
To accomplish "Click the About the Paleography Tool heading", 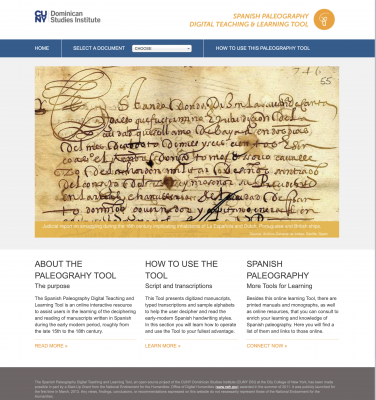I will coord(75,270).
